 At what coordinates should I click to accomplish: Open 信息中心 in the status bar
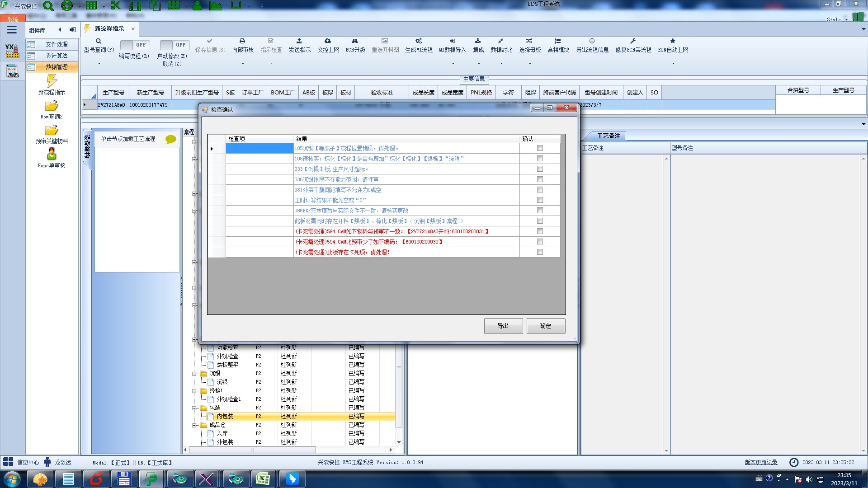pyautogui.click(x=28, y=462)
